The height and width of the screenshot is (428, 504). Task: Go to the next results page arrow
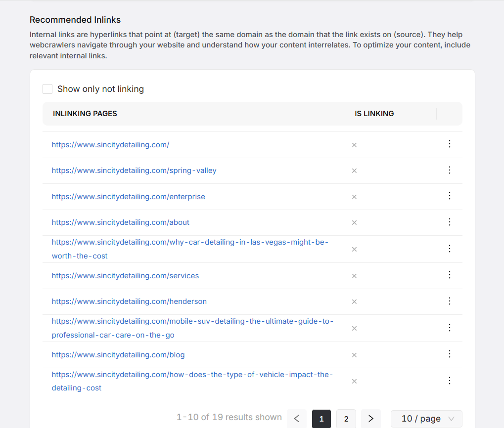371,419
